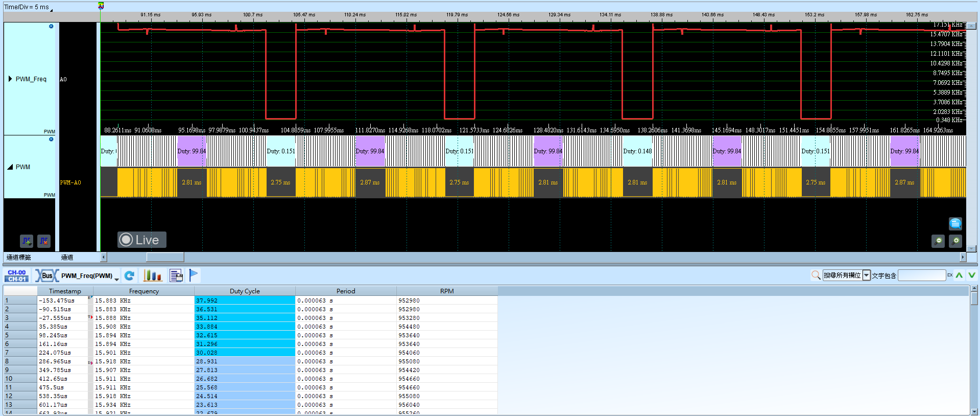
Task: Click the first 2.81 ms pulse segment
Action: coord(192,182)
